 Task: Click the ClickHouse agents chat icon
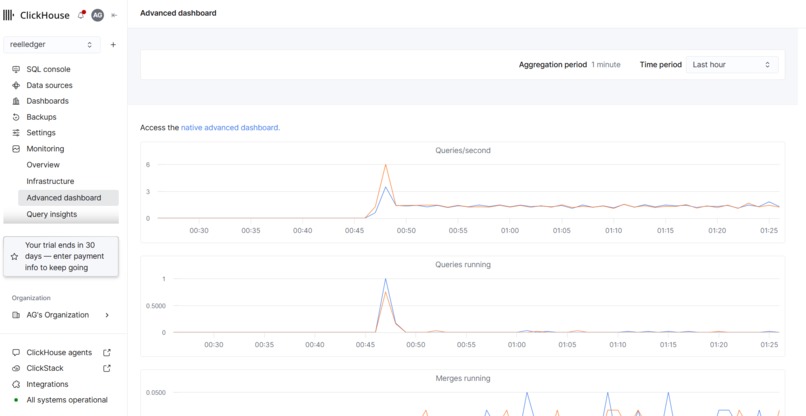click(x=16, y=353)
